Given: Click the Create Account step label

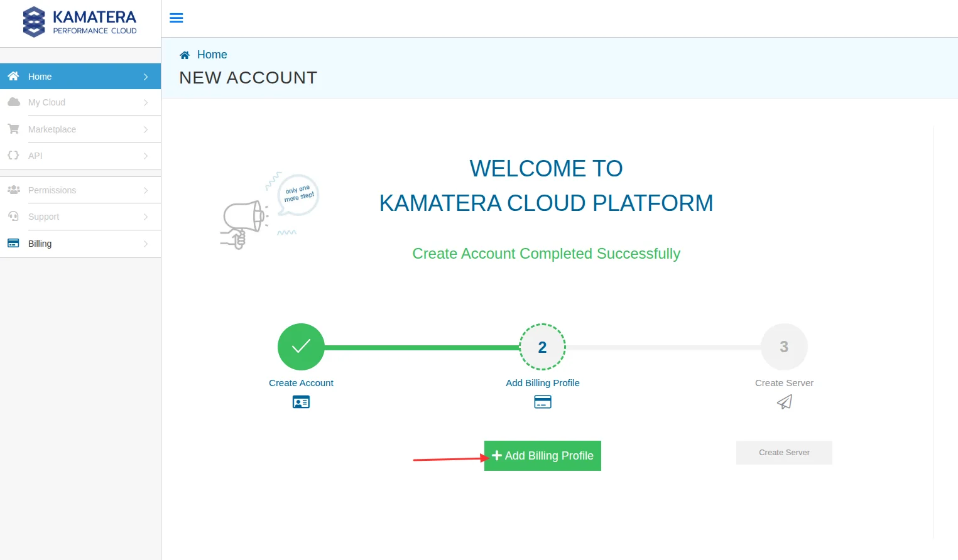Looking at the screenshot, I should 301,383.
